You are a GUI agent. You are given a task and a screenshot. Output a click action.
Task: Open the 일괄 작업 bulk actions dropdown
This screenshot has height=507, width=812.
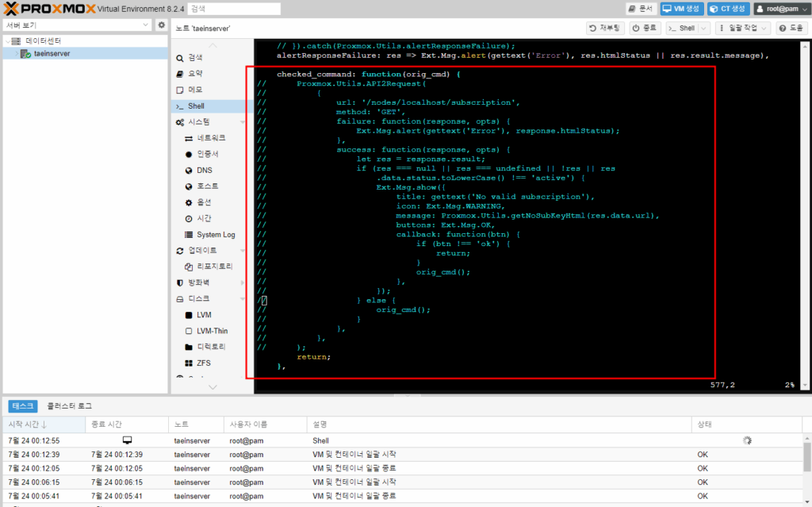tap(742, 28)
